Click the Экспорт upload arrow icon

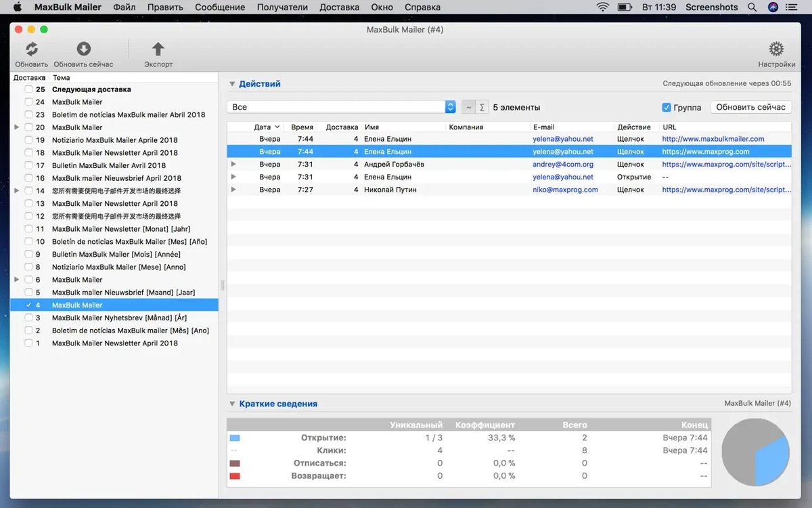[x=158, y=49]
